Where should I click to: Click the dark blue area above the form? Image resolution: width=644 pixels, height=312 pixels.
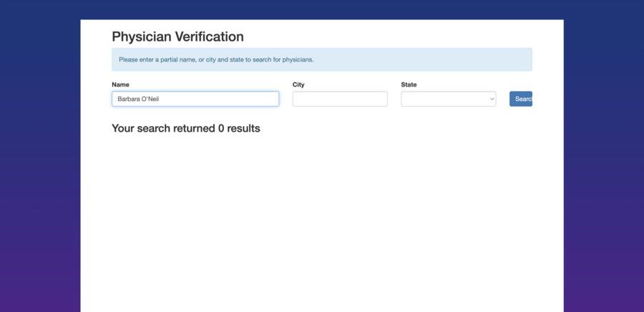pyautogui.click(x=322, y=9)
